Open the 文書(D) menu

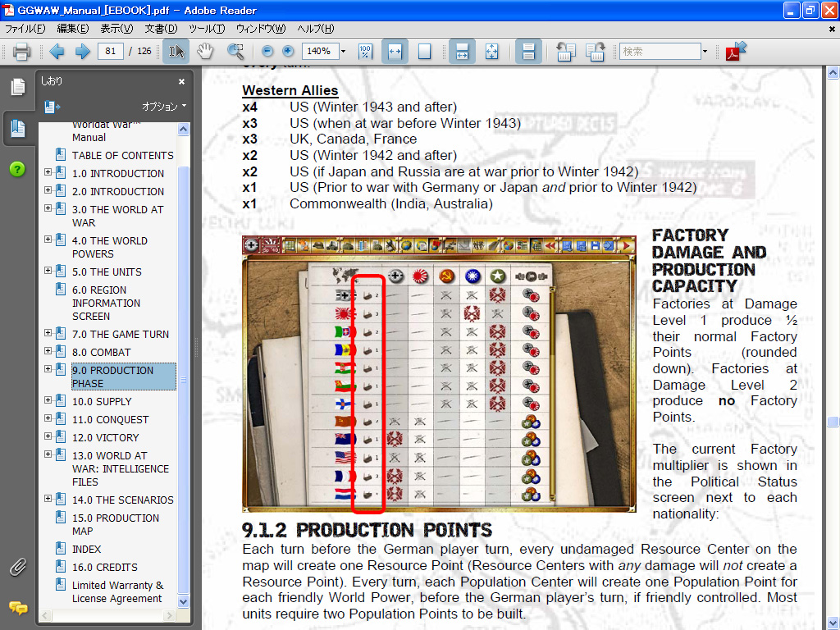pos(160,29)
